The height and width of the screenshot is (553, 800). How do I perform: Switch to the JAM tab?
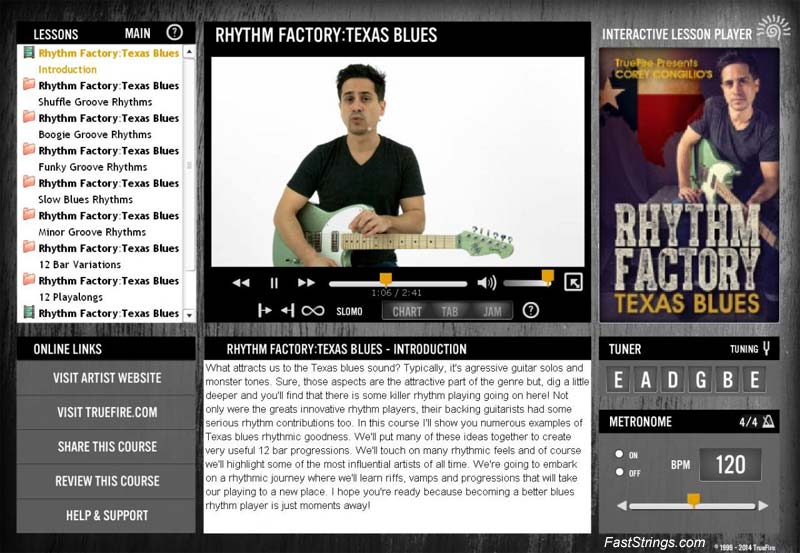[492, 311]
